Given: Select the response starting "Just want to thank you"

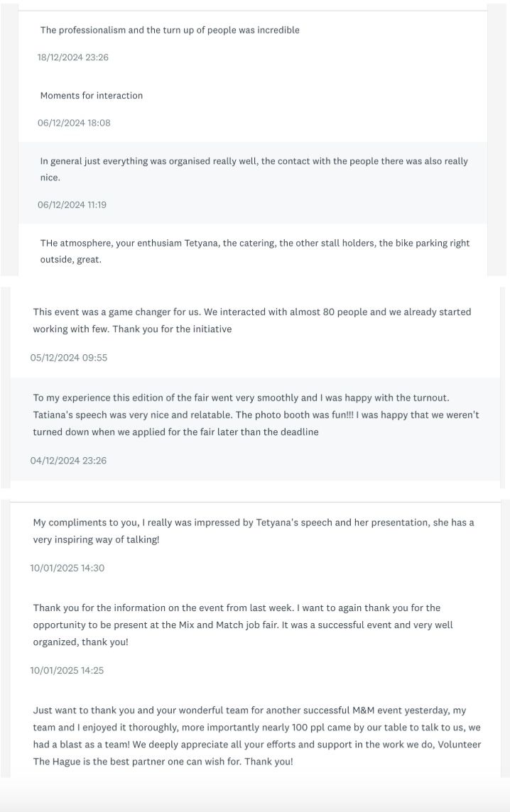Looking at the screenshot, I should (x=256, y=735).
